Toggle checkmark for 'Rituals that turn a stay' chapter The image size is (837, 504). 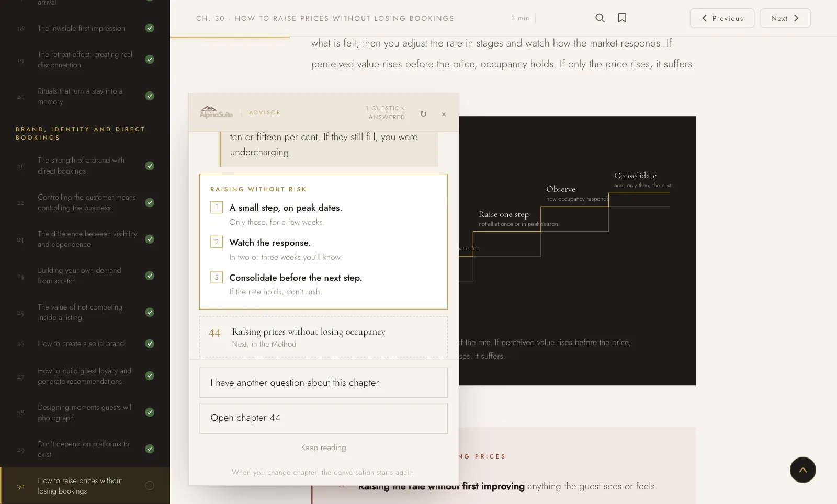(x=150, y=96)
